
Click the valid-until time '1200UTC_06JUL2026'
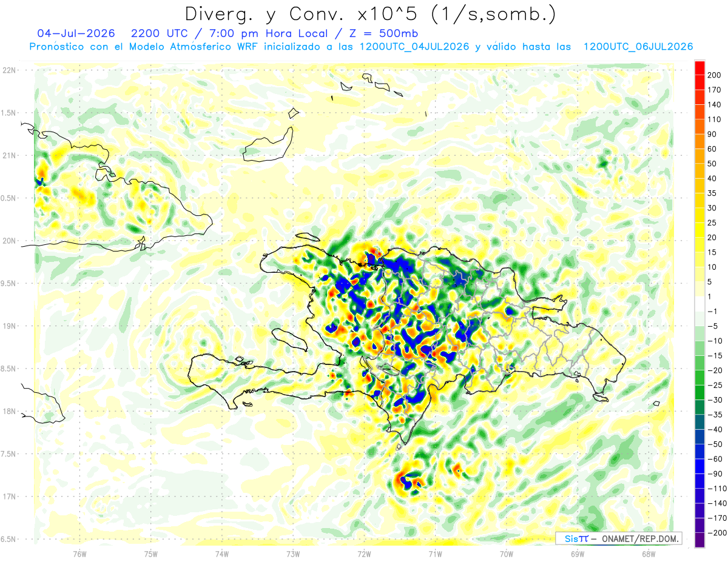[x=638, y=47]
